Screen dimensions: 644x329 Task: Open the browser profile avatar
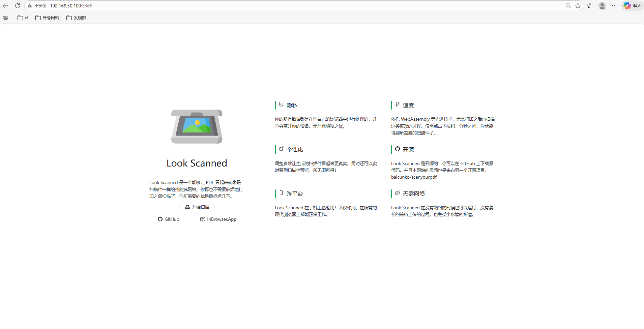point(602,6)
